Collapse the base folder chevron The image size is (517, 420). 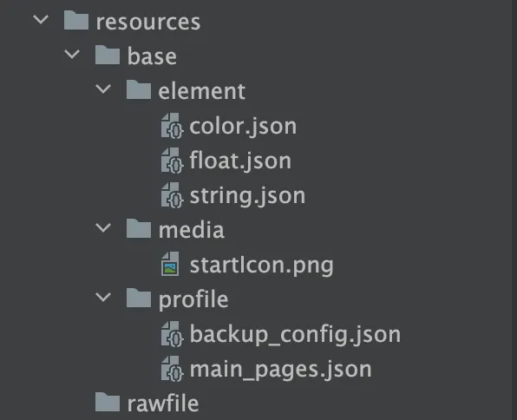[x=72, y=54]
